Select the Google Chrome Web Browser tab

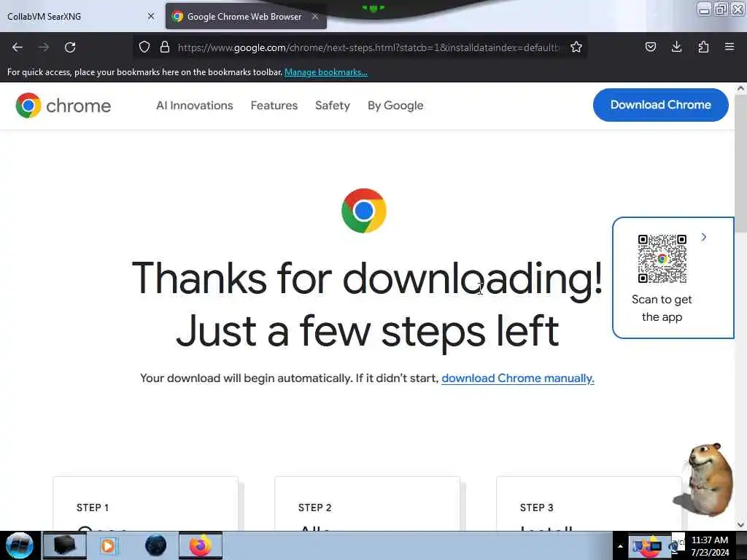[245, 16]
